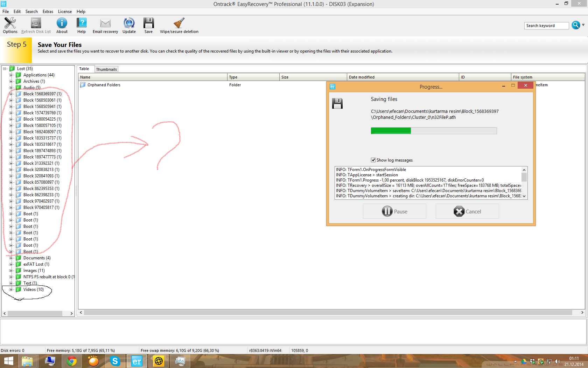Click the green saving progress bar
Image resolution: width=588 pixels, height=368 pixels.
[434, 131]
